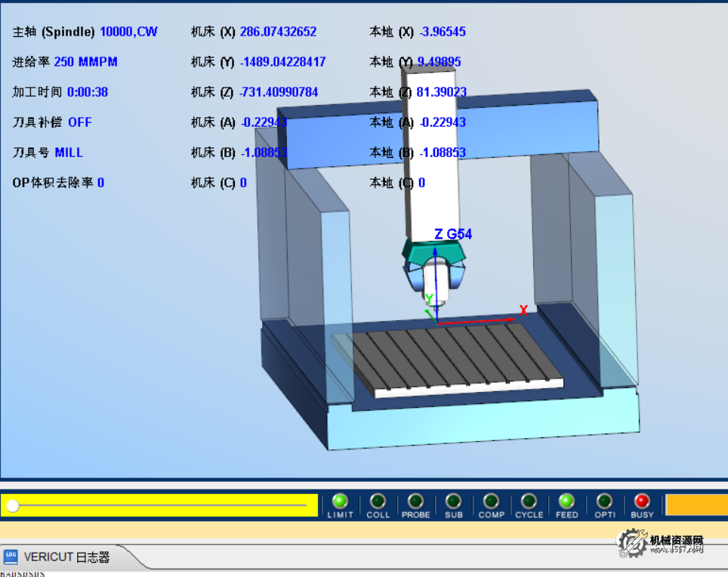Click the feed rate 250 MMPM value
728x577 pixels.
pyautogui.click(x=85, y=62)
